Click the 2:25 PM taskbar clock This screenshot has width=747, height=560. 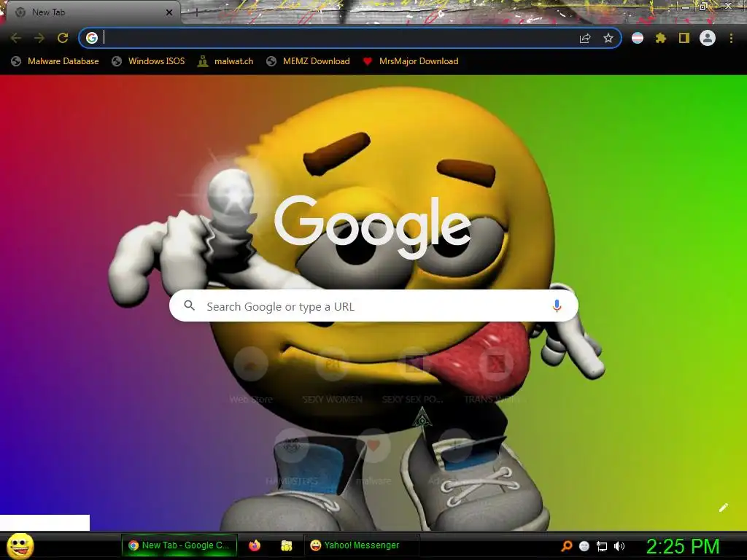682,546
